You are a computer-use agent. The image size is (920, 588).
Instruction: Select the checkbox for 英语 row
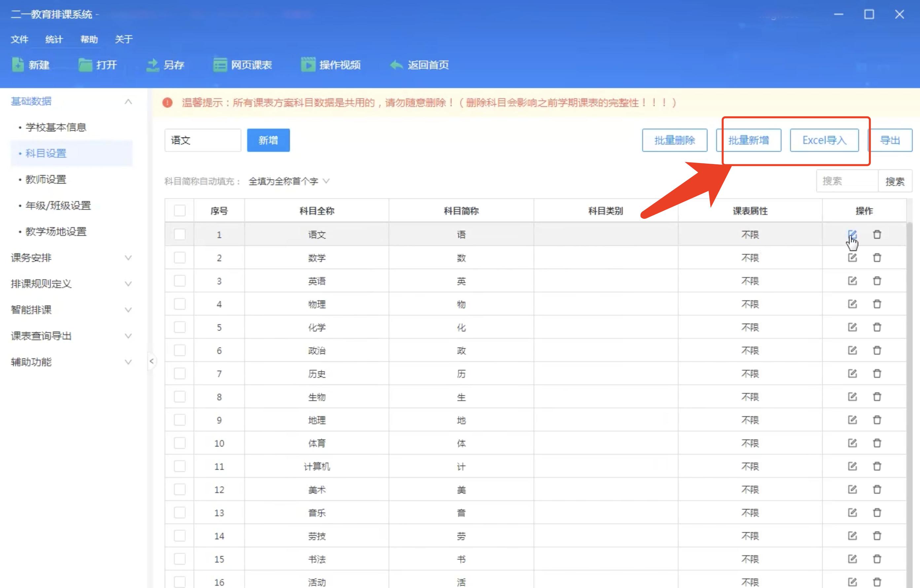pos(180,281)
